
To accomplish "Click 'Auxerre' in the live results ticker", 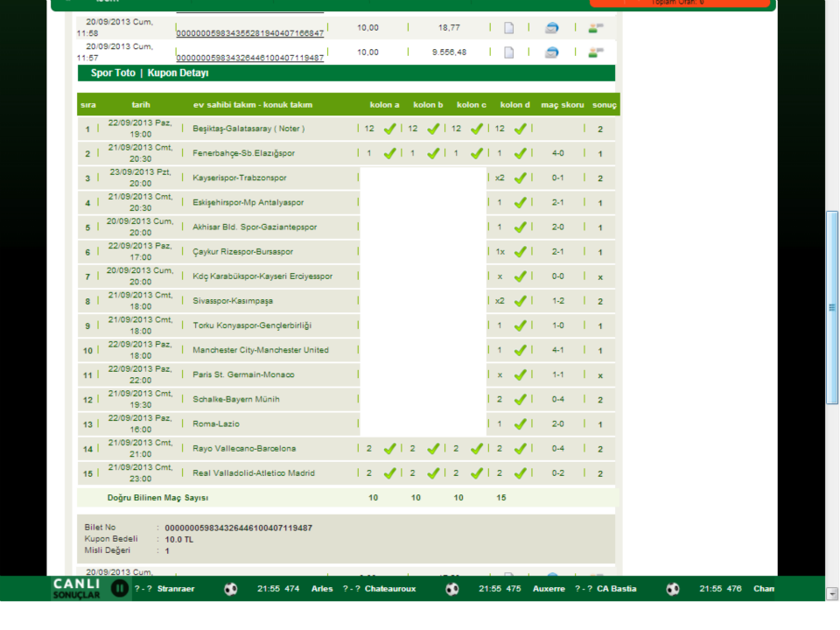I will pos(549,589).
